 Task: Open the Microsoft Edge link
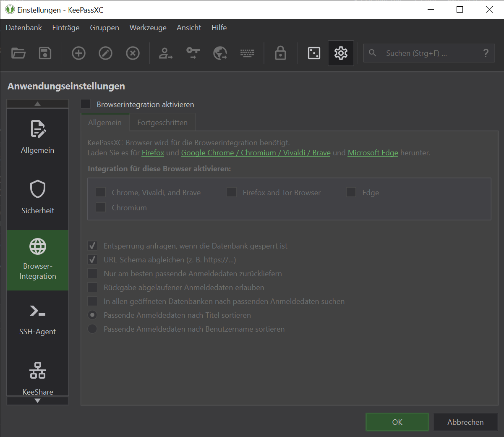[373, 153]
